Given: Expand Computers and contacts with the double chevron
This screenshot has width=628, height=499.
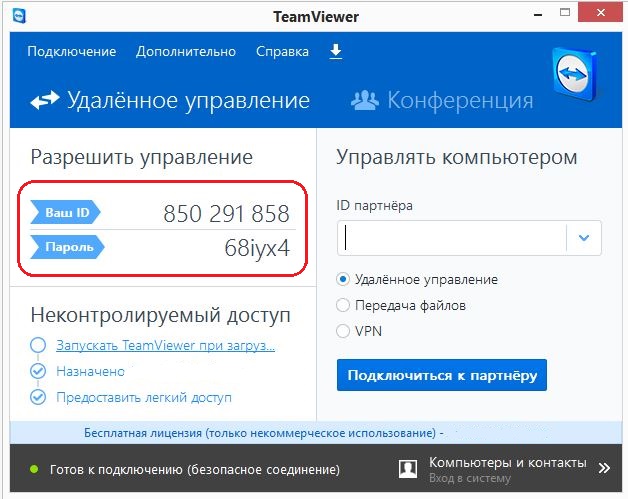Looking at the screenshot, I should point(604,468).
